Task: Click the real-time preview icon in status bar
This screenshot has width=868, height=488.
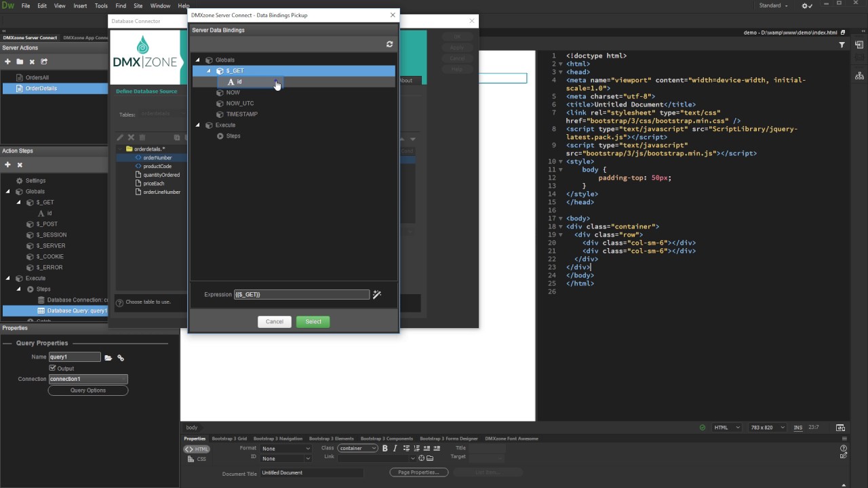Action: point(840,428)
